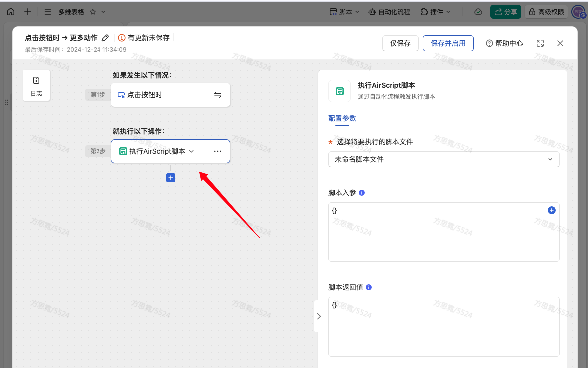Click info icon next to 脚本返回值

(369, 287)
